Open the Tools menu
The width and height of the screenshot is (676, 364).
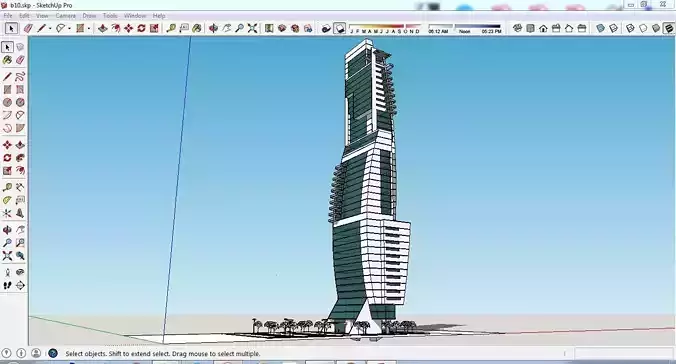[110, 16]
